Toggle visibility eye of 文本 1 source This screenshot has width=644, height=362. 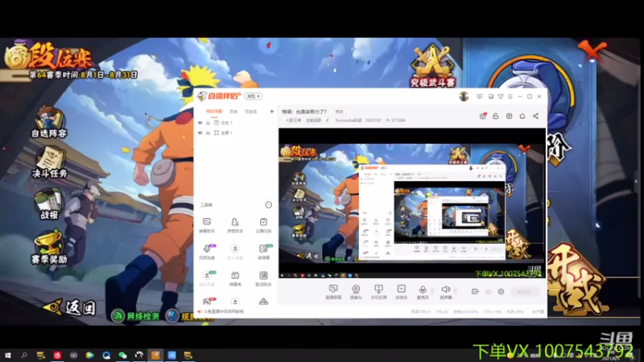click(200, 123)
